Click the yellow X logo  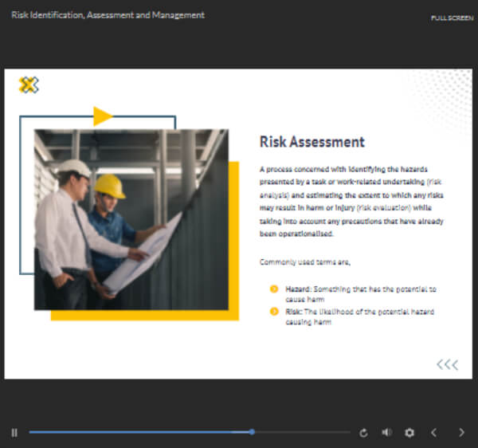29,84
